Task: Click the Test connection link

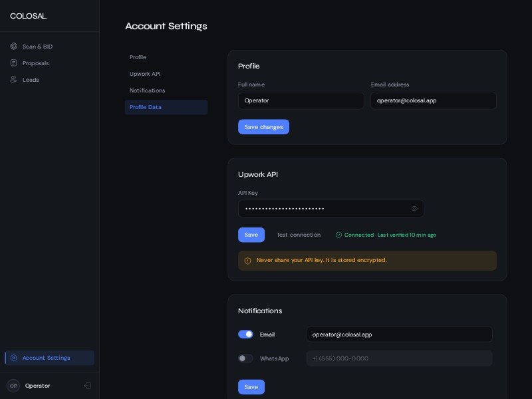Action: pos(299,235)
